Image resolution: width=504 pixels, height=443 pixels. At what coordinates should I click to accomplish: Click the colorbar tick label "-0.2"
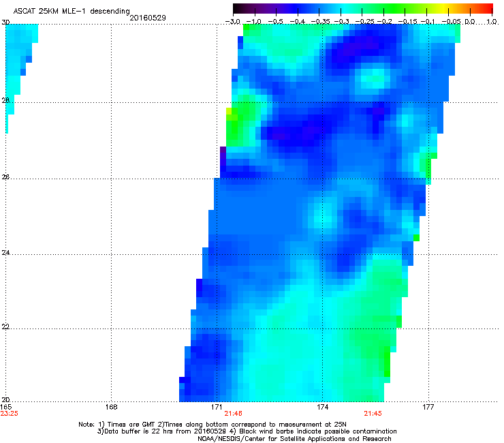(384, 22)
